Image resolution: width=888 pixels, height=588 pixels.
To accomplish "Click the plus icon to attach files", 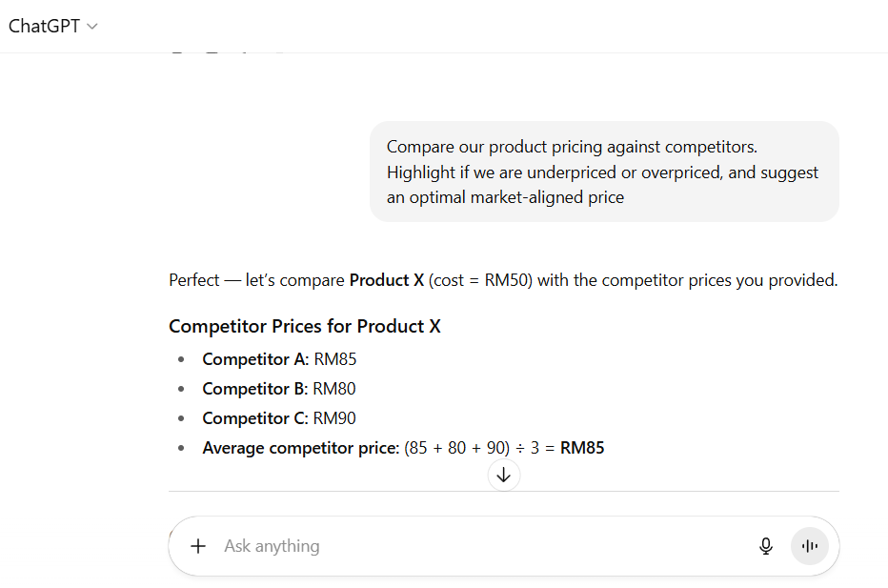I will (x=198, y=545).
